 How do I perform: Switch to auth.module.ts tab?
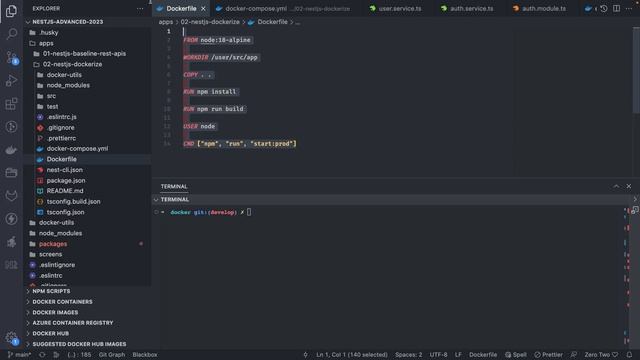pos(544,9)
